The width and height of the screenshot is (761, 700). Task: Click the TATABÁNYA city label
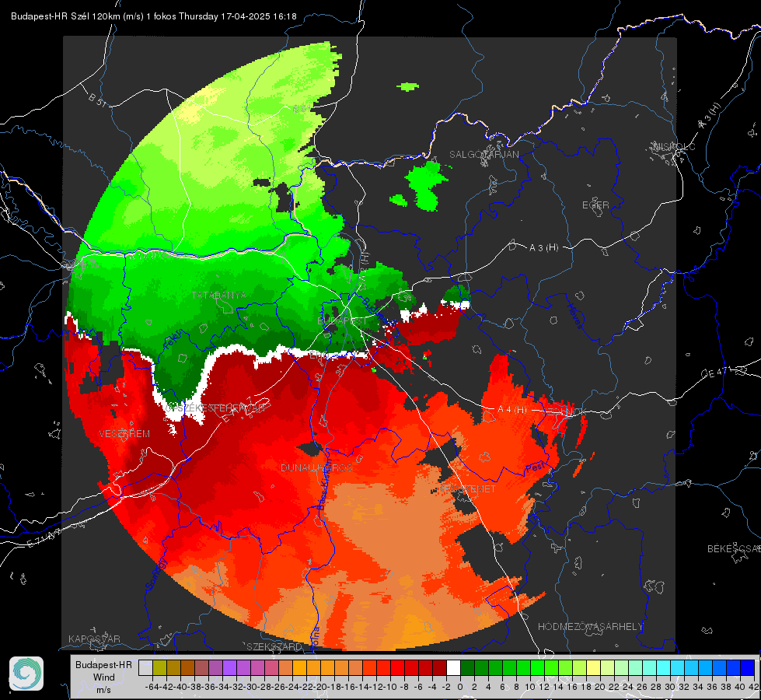tap(219, 295)
